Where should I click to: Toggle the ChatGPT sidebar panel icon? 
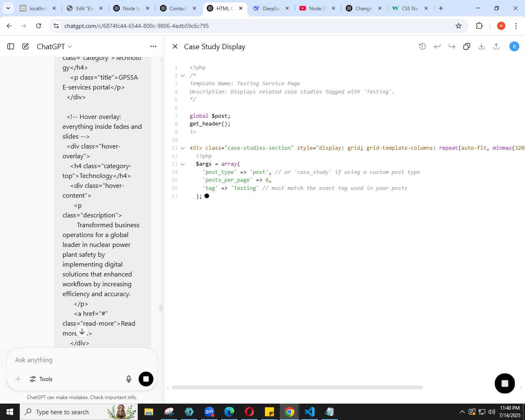click(x=11, y=46)
